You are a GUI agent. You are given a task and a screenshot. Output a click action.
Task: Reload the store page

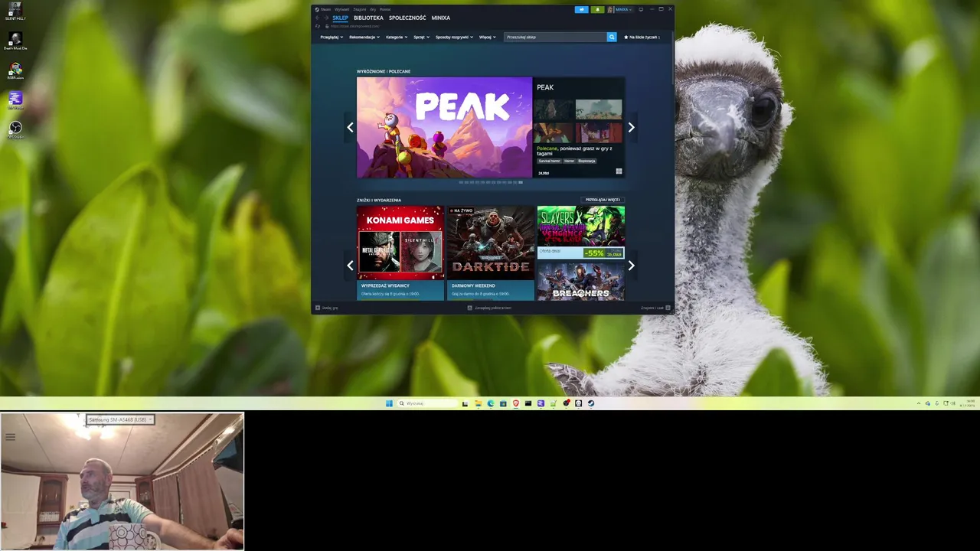click(318, 26)
